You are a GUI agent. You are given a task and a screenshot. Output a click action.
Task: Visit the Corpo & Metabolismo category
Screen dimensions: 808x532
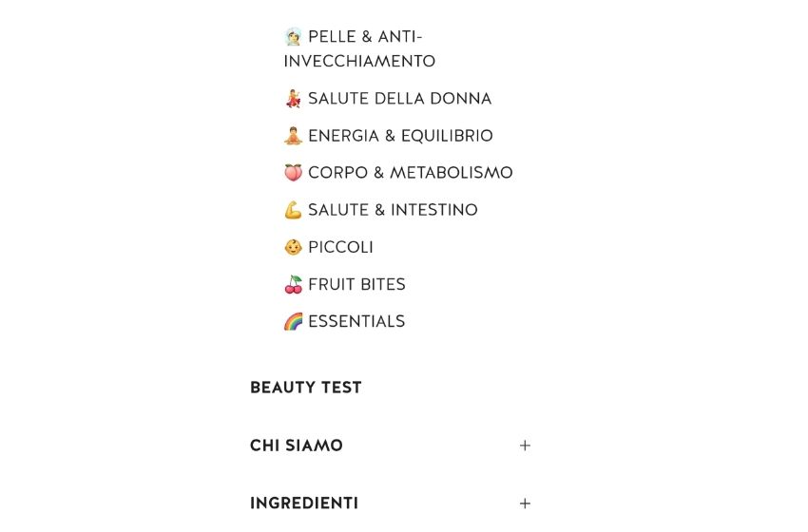(411, 173)
